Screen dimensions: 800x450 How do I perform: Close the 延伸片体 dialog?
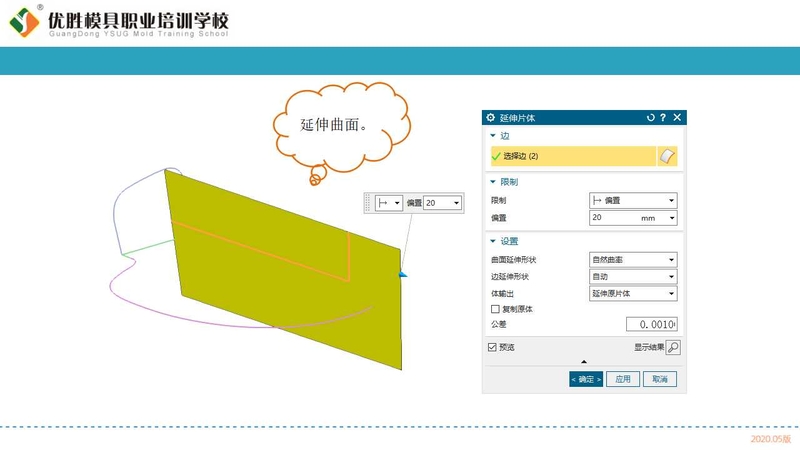click(x=677, y=117)
